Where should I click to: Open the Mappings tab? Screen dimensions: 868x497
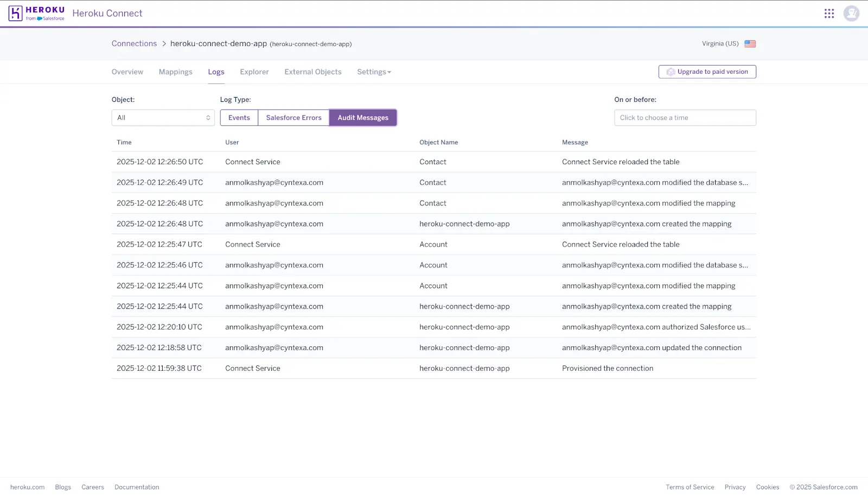[175, 72]
